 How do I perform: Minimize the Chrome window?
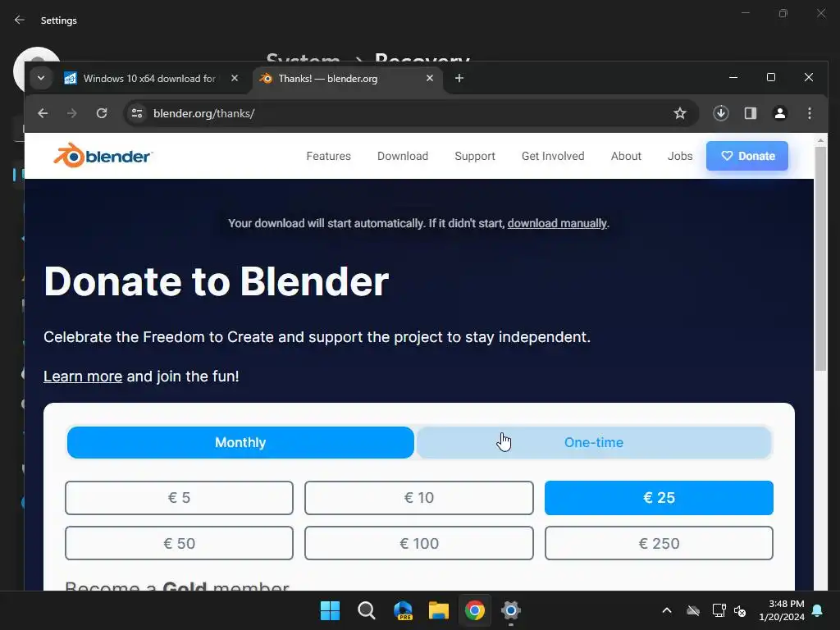pyautogui.click(x=733, y=78)
